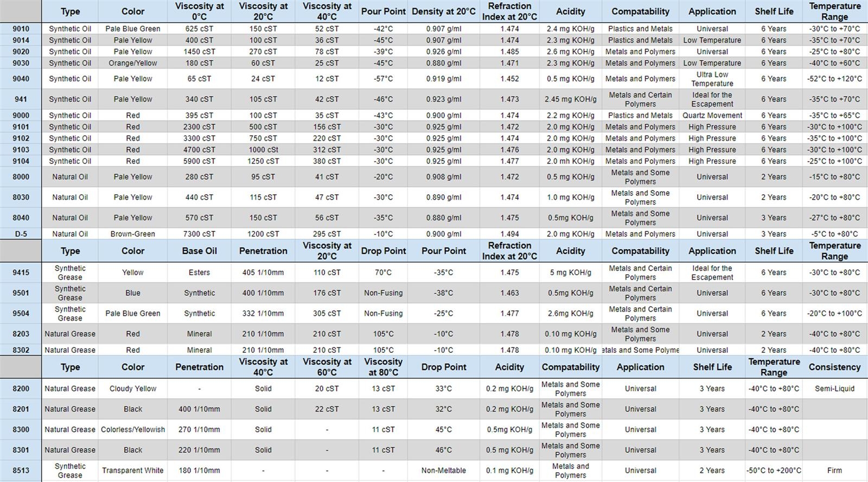Image resolution: width=868 pixels, height=482 pixels.
Task: Click the '-57°C' pour point cell
Action: [383, 79]
